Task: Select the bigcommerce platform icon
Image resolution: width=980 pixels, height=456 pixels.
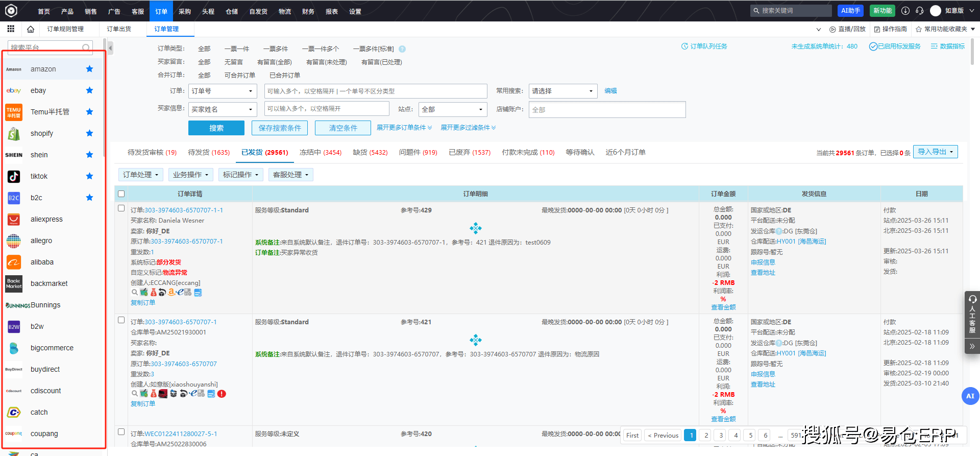Action: 14,348
